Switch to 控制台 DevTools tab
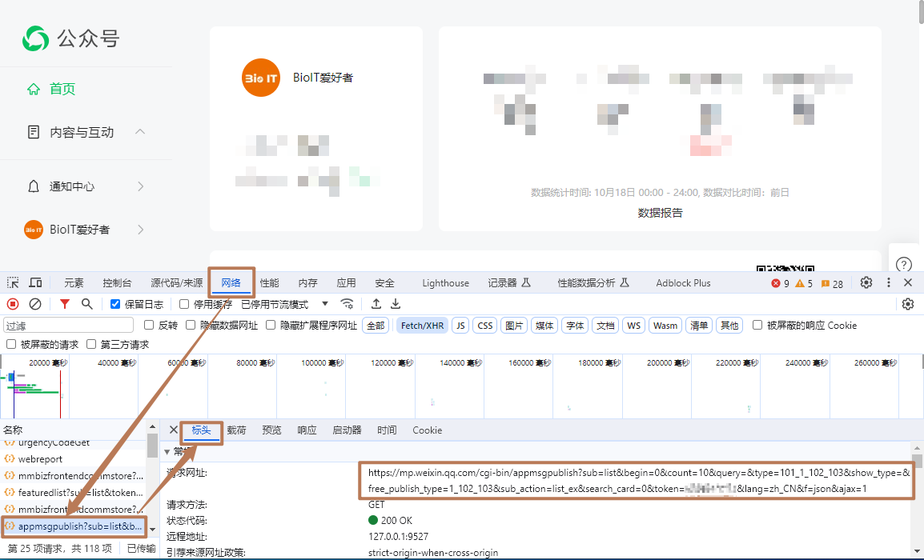The width and height of the screenshot is (924, 560). [x=117, y=282]
